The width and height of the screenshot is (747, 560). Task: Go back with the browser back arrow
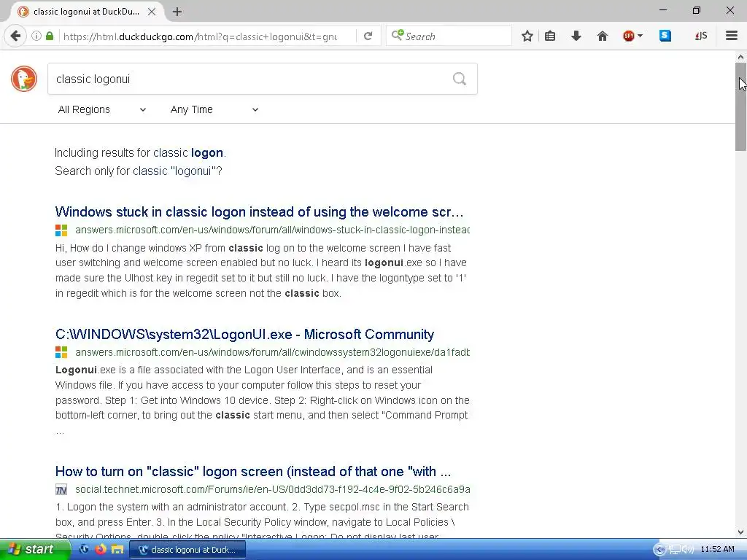pos(15,36)
